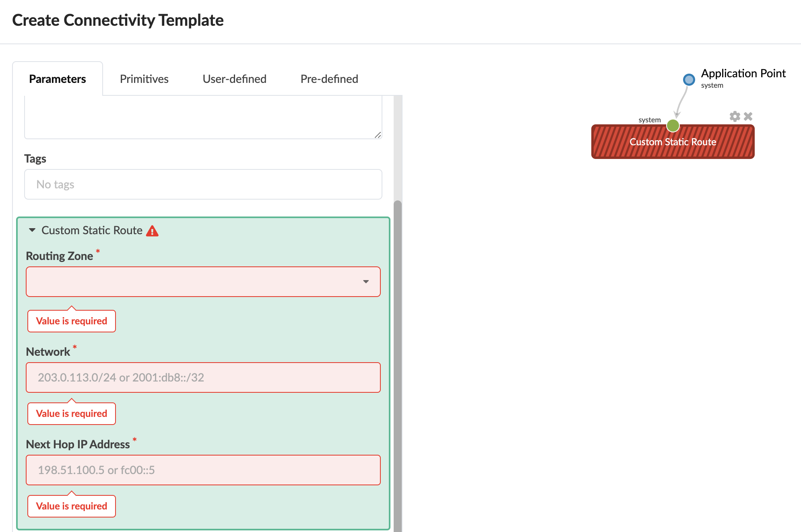801x532 pixels.
Task: Click the green system connector node
Action: (673, 126)
